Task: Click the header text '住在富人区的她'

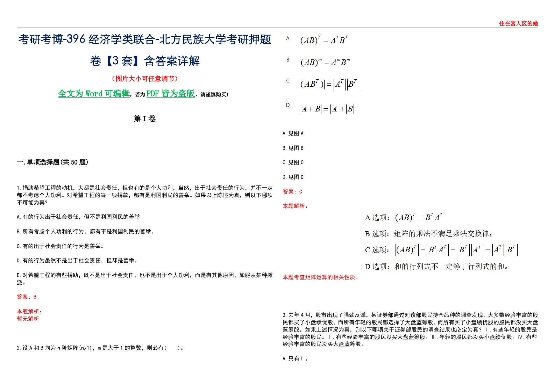Action: click(x=518, y=23)
